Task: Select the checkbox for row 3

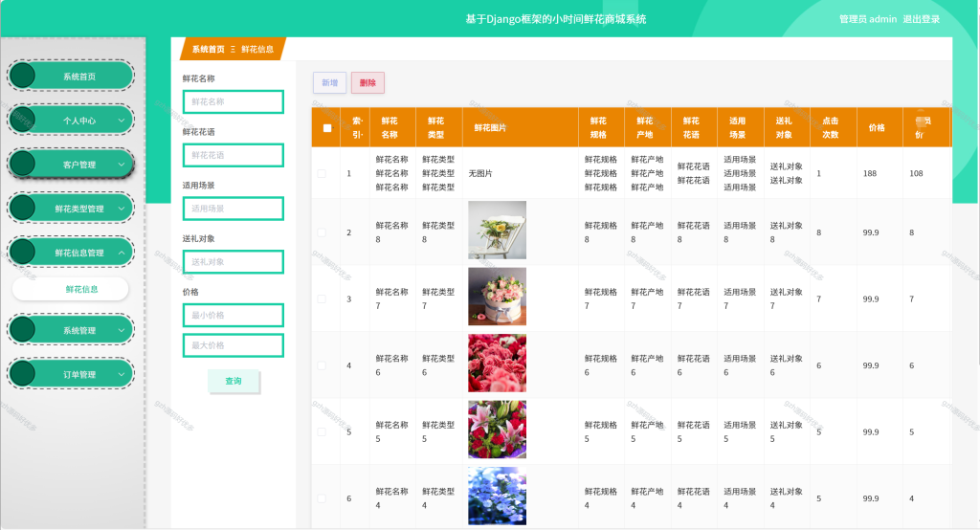Action: [322, 298]
